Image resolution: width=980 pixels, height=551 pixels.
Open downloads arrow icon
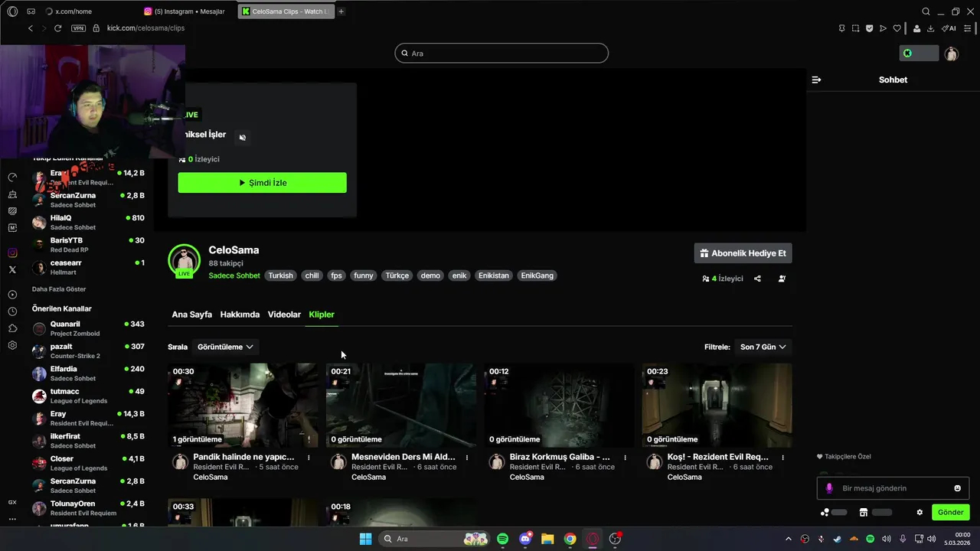[930, 28]
